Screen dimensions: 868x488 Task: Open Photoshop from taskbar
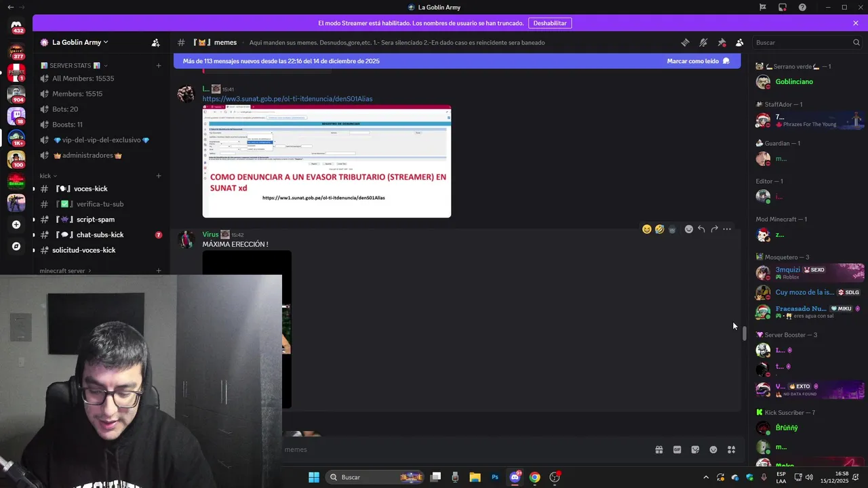click(x=495, y=477)
